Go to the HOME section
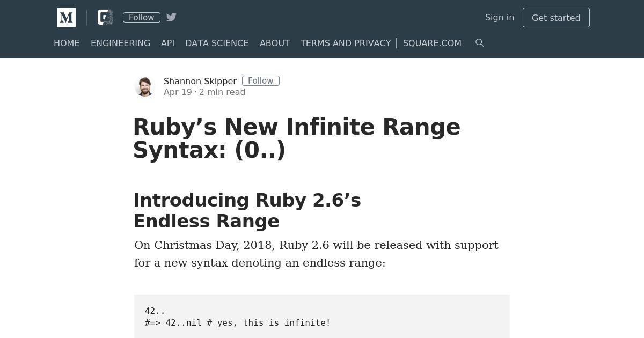644x338 pixels. click(x=67, y=43)
